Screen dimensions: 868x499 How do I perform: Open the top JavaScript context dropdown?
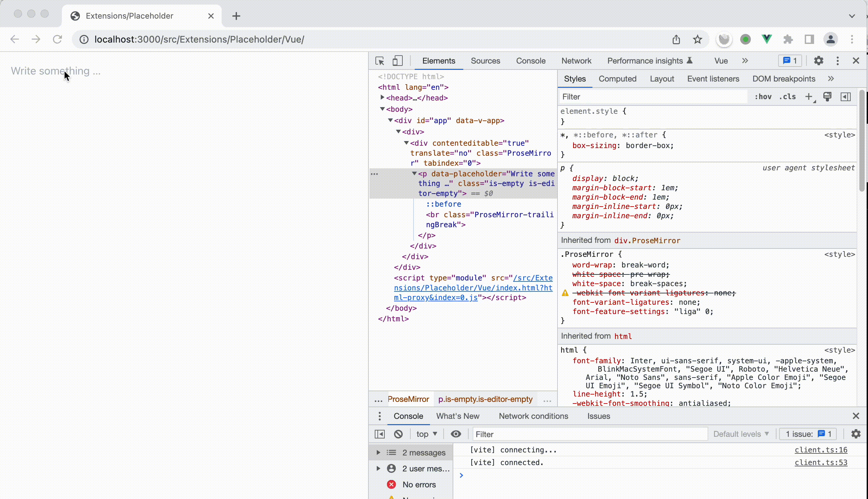coord(426,434)
